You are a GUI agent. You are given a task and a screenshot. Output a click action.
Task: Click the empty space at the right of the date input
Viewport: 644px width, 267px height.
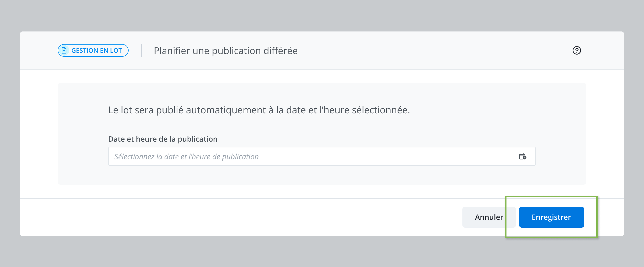[394, 156]
